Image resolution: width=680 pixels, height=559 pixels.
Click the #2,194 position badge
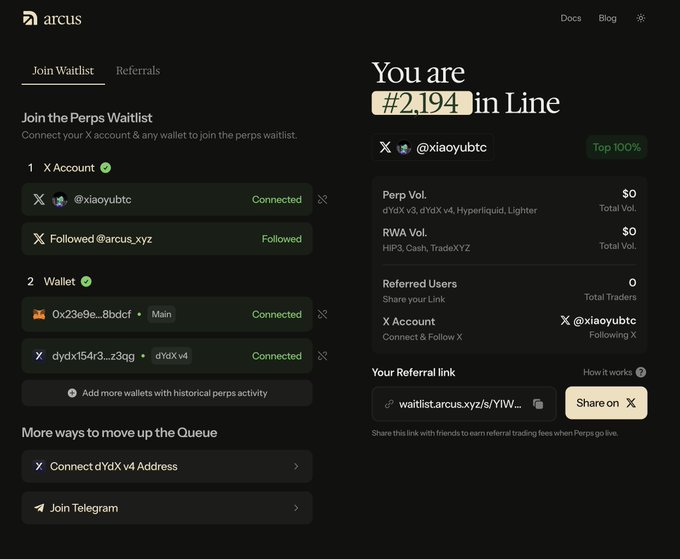[x=422, y=103]
